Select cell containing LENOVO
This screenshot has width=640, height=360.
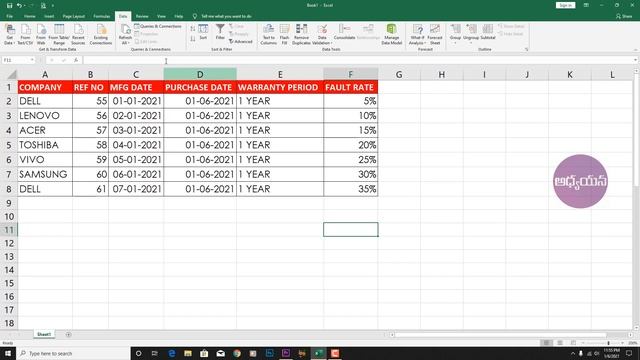[45, 116]
